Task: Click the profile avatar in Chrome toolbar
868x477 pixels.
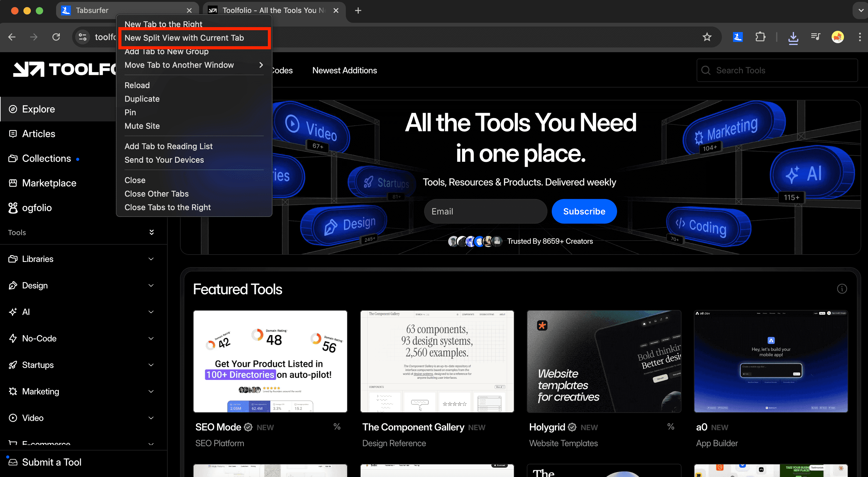Action: (x=838, y=37)
